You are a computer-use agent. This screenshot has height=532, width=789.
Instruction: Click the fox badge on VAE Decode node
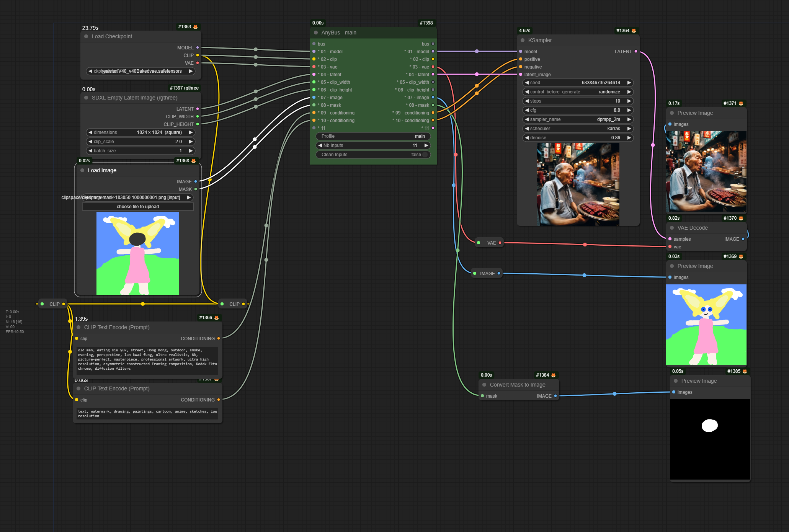741,218
